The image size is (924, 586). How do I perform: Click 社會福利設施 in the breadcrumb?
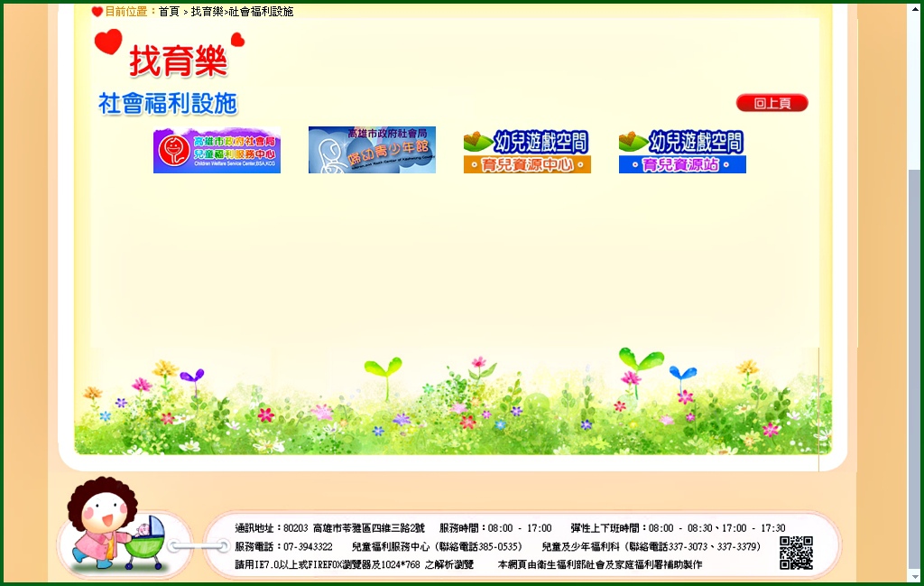[261, 12]
